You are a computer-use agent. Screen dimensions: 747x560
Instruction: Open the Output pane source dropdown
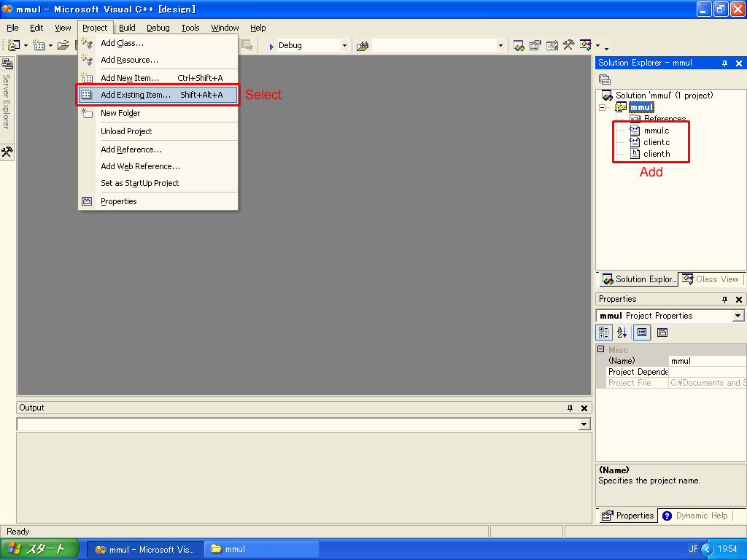584,424
